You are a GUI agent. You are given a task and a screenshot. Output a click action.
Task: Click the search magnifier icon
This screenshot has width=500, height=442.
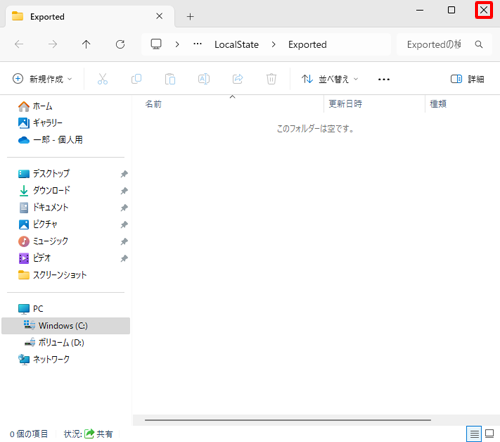479,44
